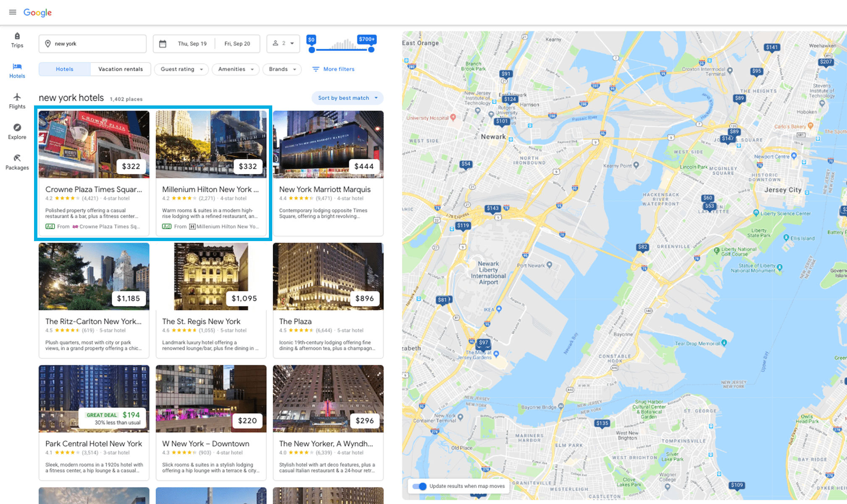Viewport: 847px width, 504px height.
Task: Click the Statue of Liberty National Monument pin
Action: [780, 267]
